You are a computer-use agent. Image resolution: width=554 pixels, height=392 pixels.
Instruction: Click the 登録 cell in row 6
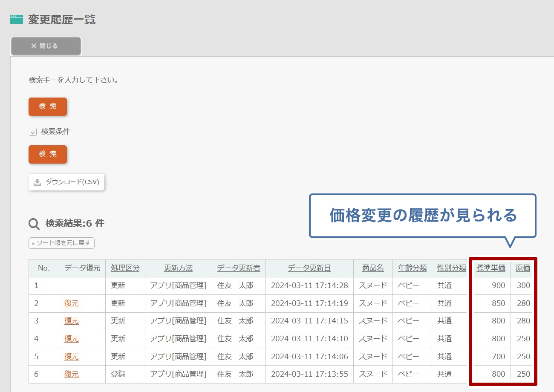[x=125, y=374]
